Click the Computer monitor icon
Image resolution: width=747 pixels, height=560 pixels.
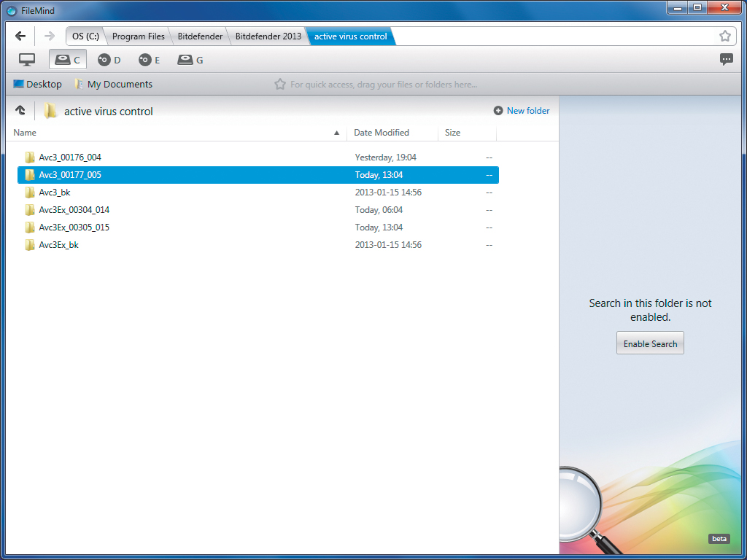(x=26, y=60)
